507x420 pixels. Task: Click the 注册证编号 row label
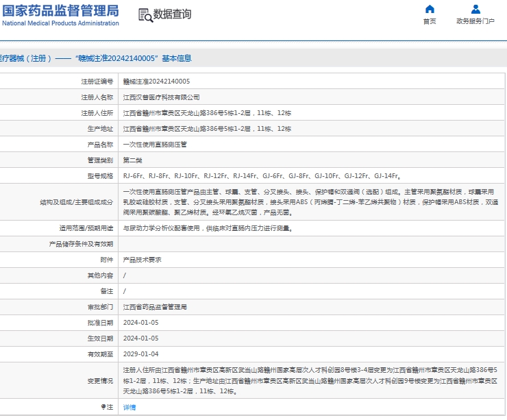tap(97, 82)
